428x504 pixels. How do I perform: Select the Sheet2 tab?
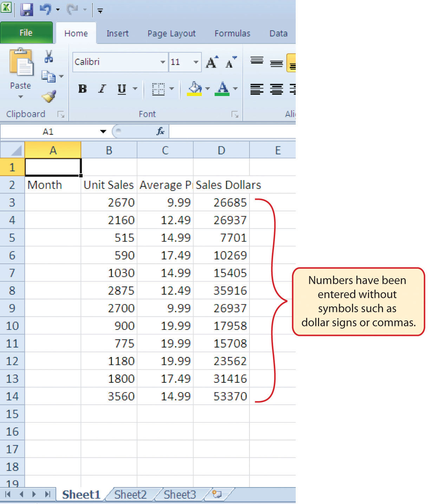pyautogui.click(x=130, y=494)
